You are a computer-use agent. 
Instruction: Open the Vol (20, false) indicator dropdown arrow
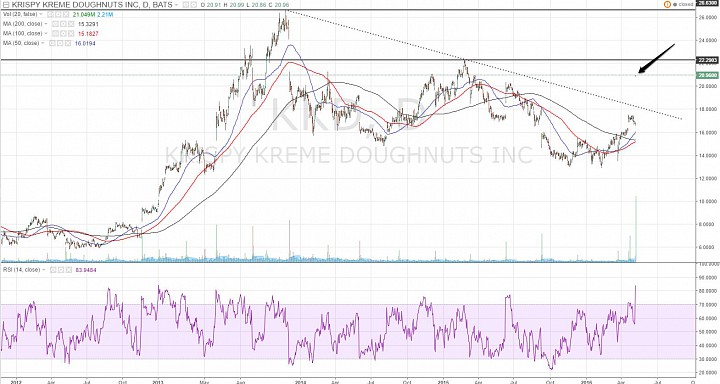click(41, 14)
